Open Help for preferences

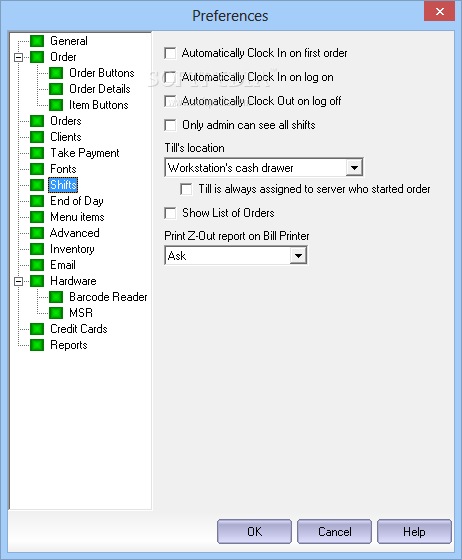coord(414,532)
